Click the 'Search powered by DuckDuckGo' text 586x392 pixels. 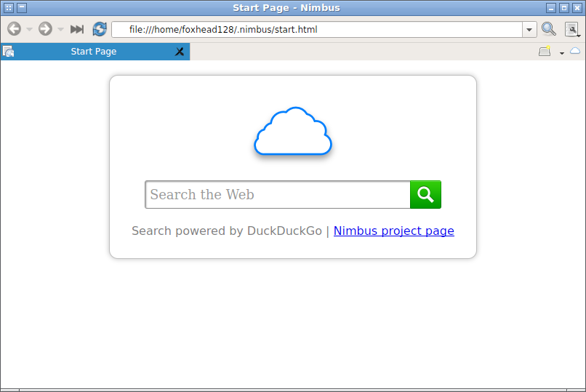pyautogui.click(x=227, y=231)
